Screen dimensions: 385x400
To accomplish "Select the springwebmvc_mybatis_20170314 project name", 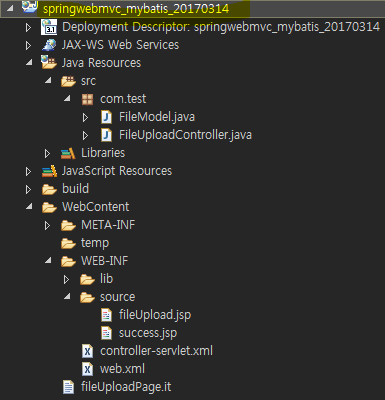I will (136, 9).
